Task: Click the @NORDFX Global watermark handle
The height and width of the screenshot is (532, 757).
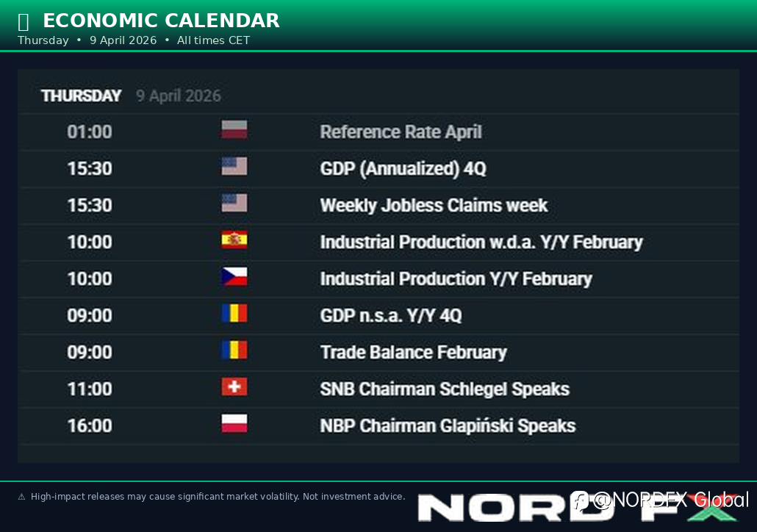Action: click(661, 500)
